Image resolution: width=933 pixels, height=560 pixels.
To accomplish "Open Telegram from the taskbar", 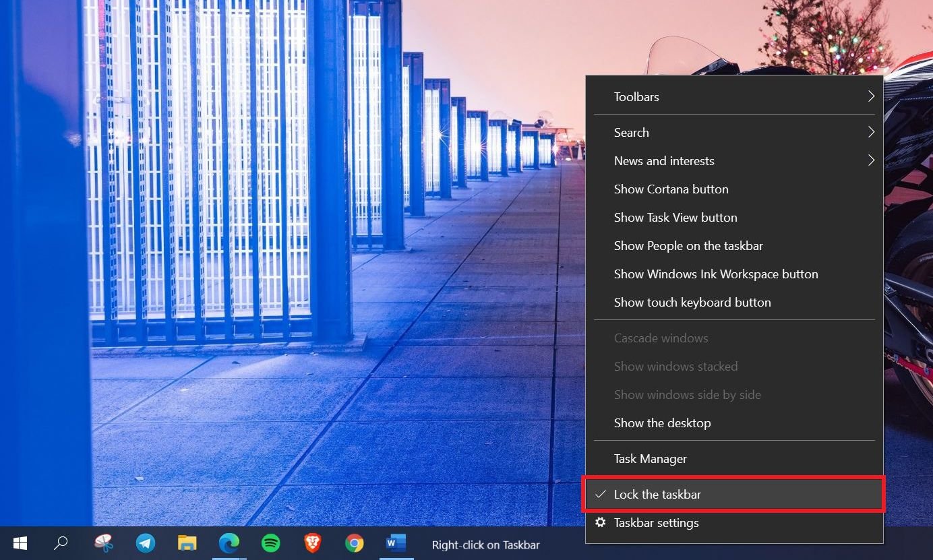I will (x=145, y=543).
